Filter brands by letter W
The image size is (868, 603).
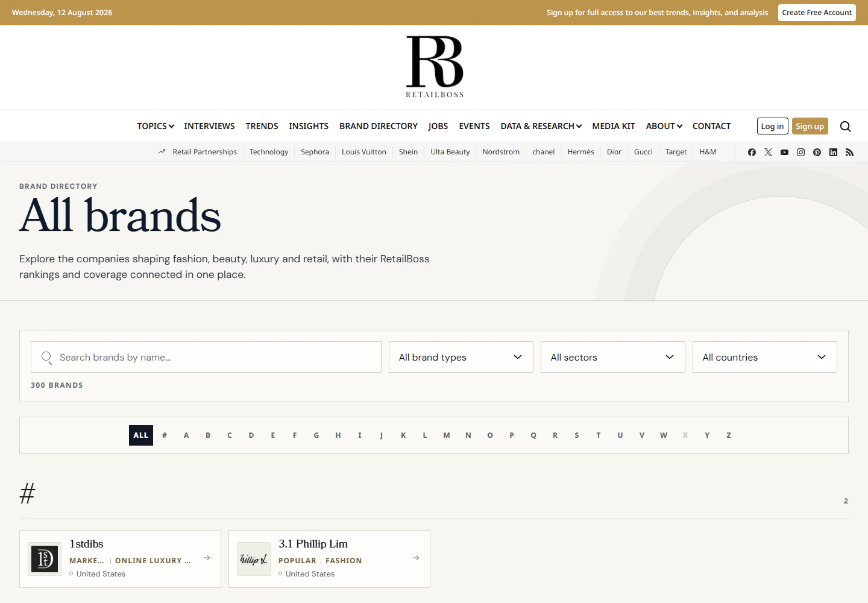click(x=664, y=435)
